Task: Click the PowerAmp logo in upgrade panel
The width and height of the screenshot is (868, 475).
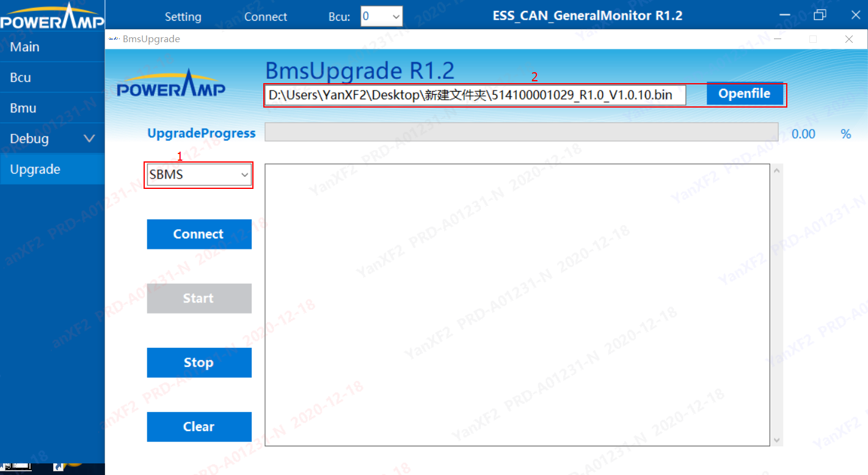Action: tap(171, 84)
